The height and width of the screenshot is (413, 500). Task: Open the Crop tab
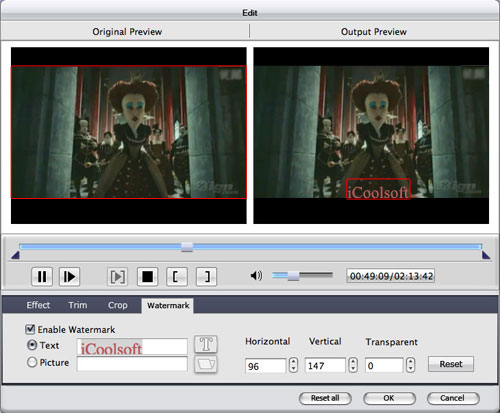[118, 305]
